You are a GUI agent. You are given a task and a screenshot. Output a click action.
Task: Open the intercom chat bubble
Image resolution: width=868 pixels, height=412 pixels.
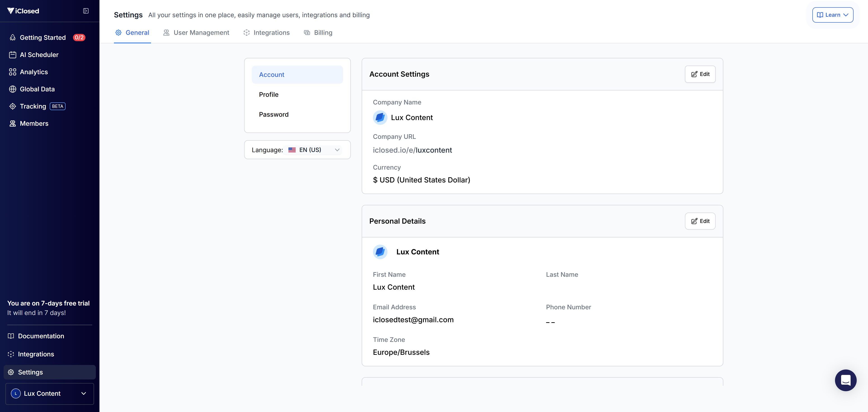[x=845, y=380]
